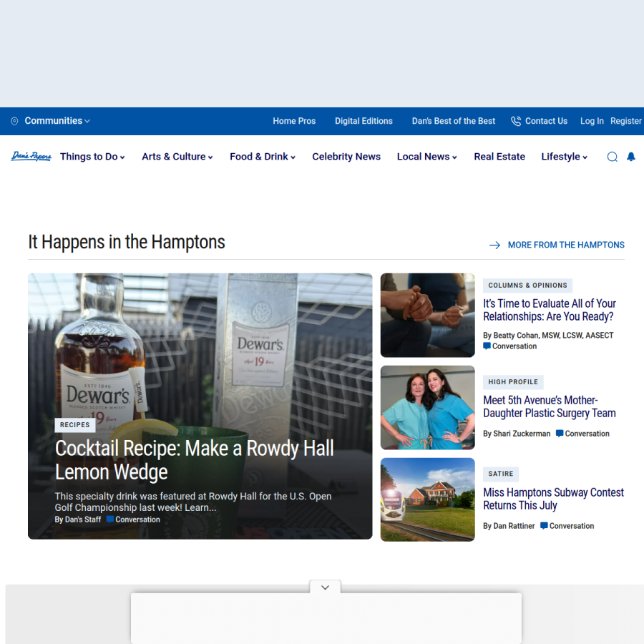Expand the Lifestyle chevron

click(x=585, y=157)
